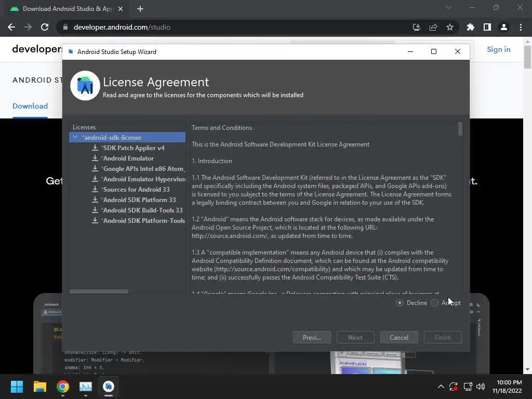532x399 pixels.
Task: Click install app icon in address bar
Action: pyautogui.click(x=417, y=27)
